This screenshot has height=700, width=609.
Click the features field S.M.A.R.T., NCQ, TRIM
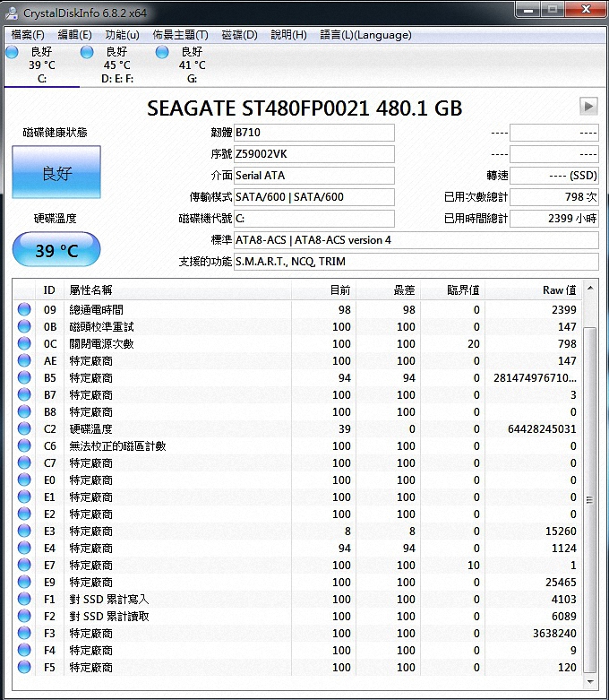[x=416, y=262]
